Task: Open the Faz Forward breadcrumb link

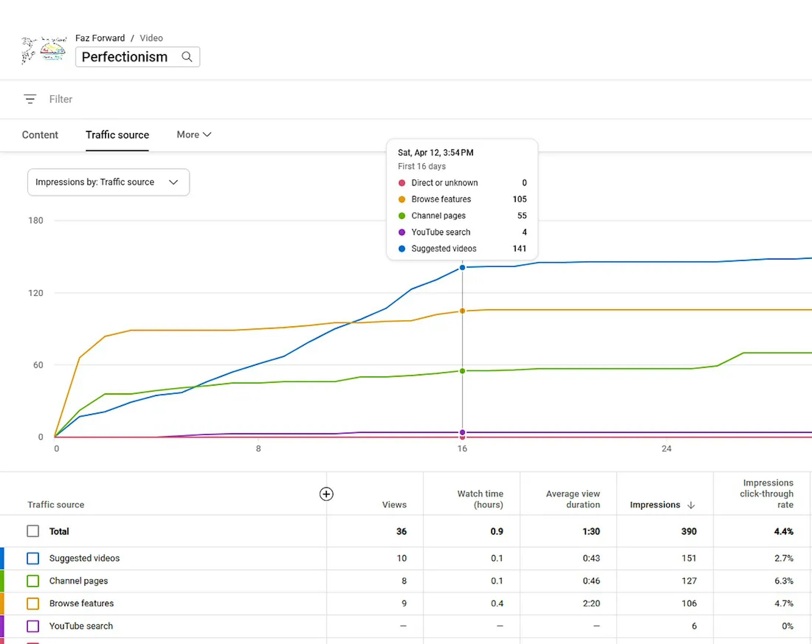Action: click(x=100, y=38)
